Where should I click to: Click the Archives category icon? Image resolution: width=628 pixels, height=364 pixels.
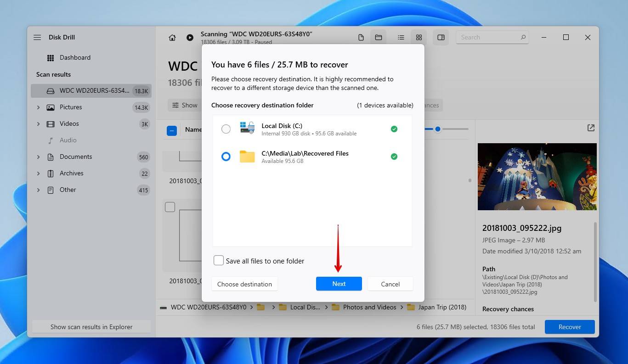click(x=51, y=174)
